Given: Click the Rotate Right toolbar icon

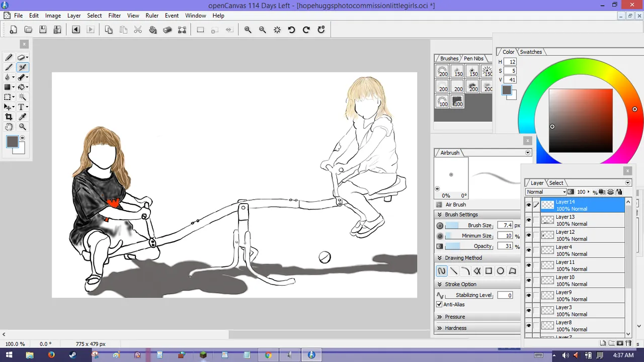Looking at the screenshot, I should tap(306, 30).
